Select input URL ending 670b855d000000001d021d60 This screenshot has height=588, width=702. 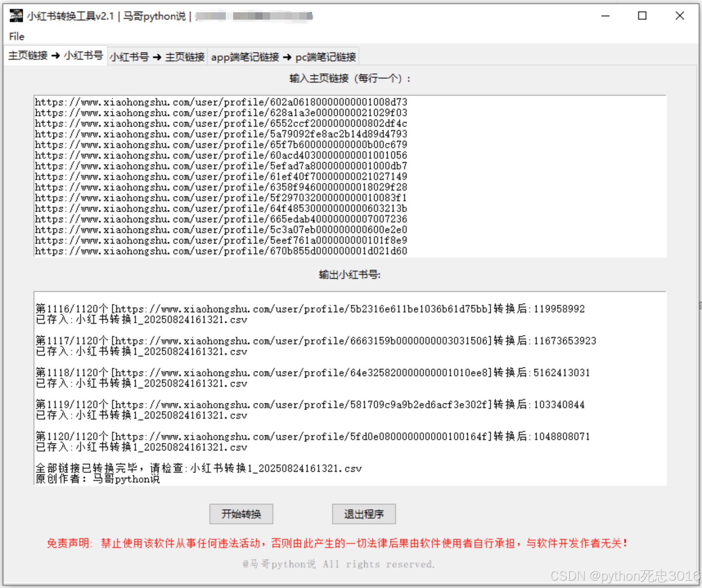click(221, 251)
